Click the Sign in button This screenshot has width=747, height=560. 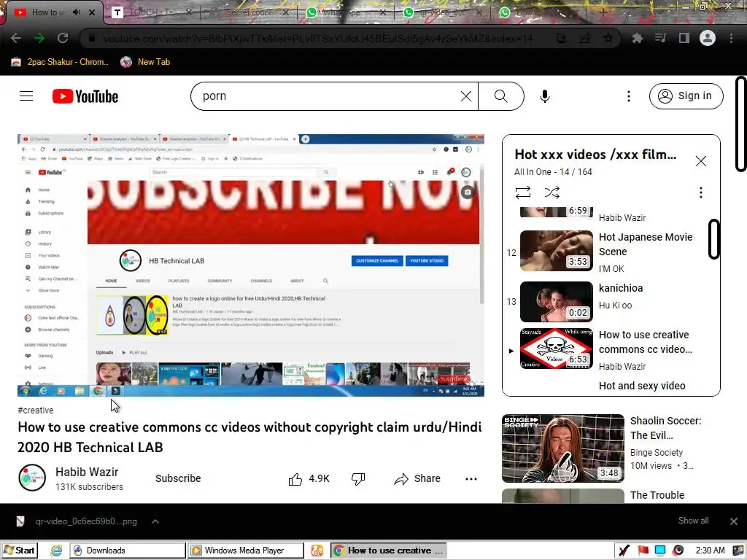(686, 96)
